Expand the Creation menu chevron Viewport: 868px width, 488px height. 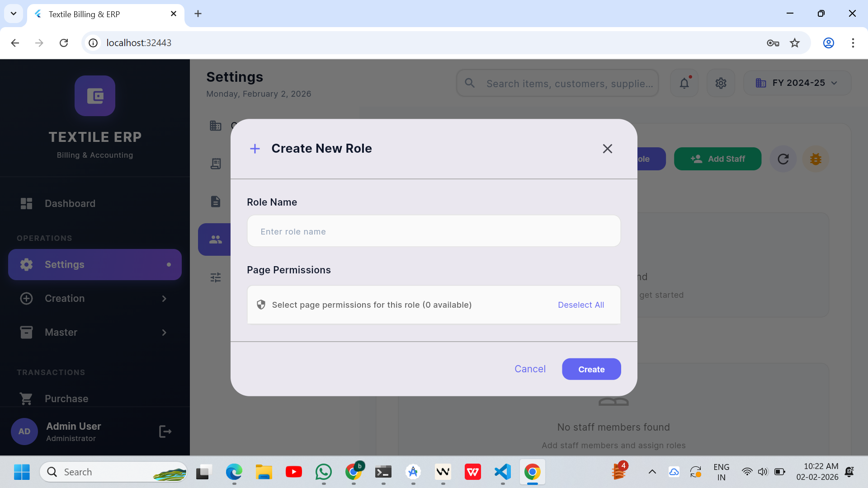click(x=164, y=299)
